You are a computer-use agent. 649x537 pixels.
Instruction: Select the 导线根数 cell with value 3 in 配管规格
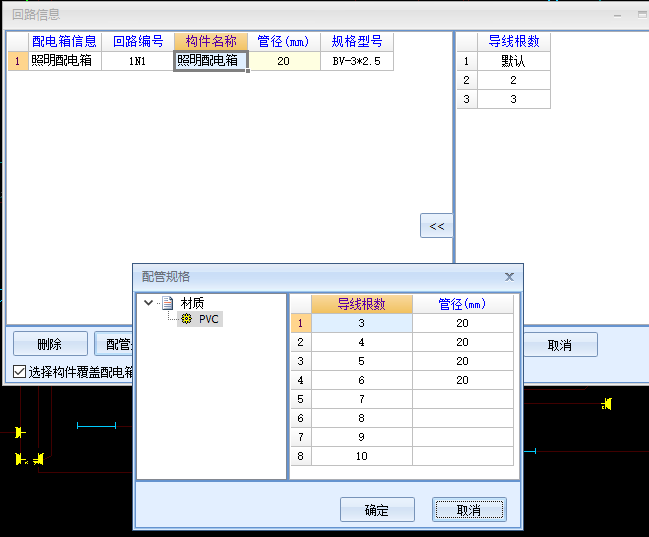click(x=362, y=323)
